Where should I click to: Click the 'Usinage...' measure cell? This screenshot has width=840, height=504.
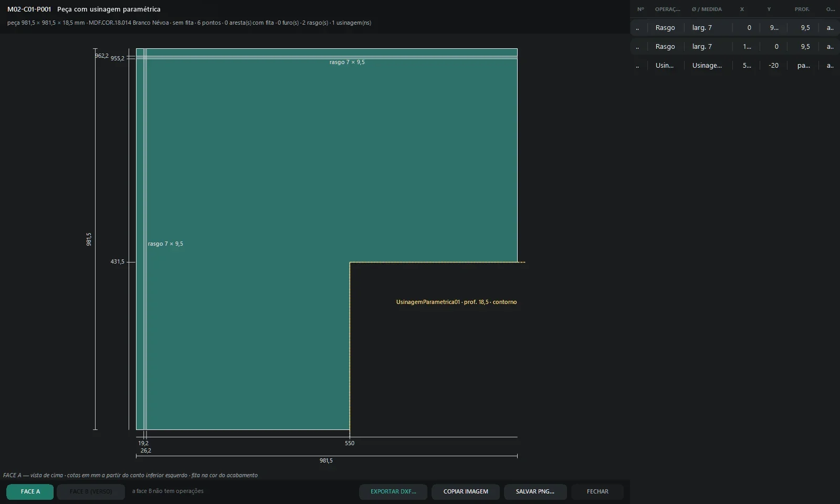(x=707, y=66)
